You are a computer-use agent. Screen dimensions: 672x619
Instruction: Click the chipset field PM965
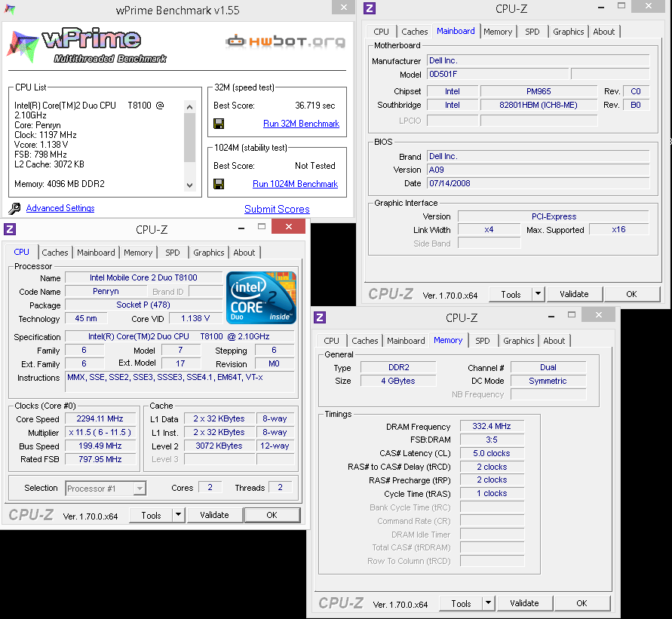click(539, 91)
